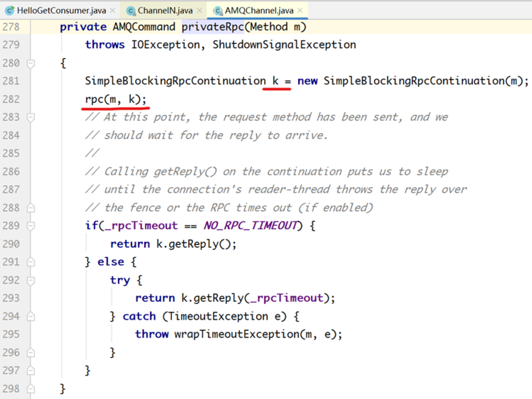Collapse the try block at line 292
This screenshot has height=399, width=532.
31,281
